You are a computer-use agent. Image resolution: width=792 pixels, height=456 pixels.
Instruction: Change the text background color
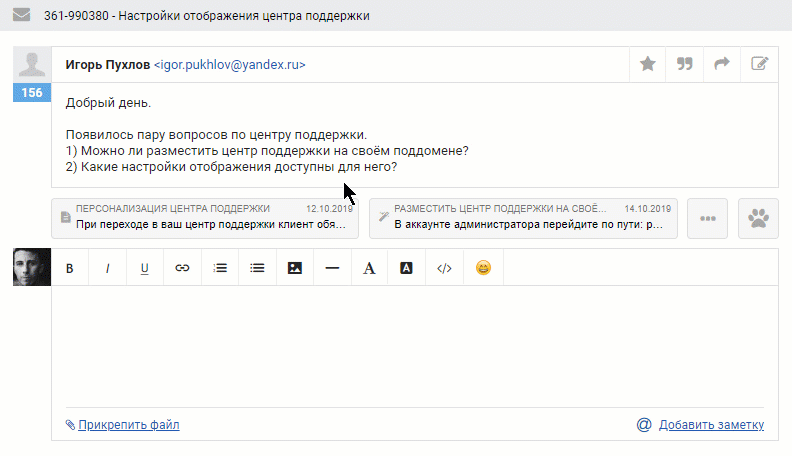(x=407, y=268)
